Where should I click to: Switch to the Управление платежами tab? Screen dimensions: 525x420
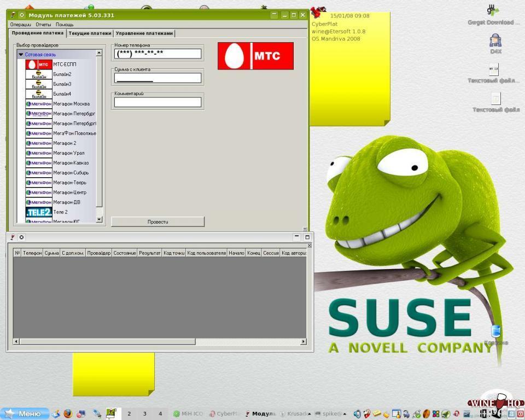144,33
